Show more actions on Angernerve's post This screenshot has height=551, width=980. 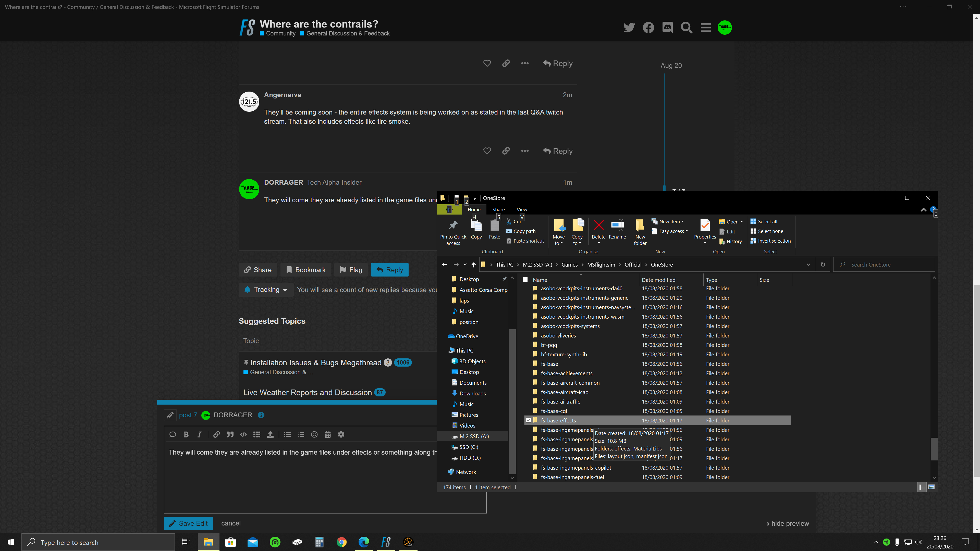[525, 151]
